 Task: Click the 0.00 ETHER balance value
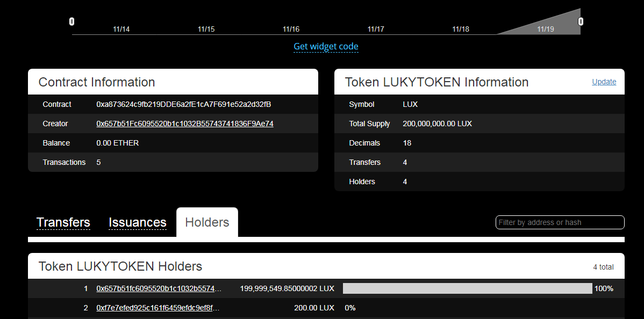[118, 143]
